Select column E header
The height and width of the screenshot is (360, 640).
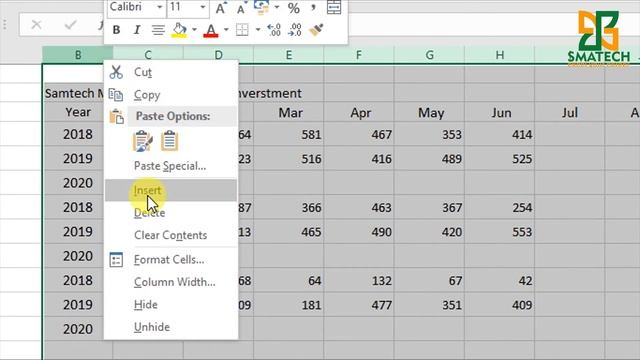click(x=289, y=55)
